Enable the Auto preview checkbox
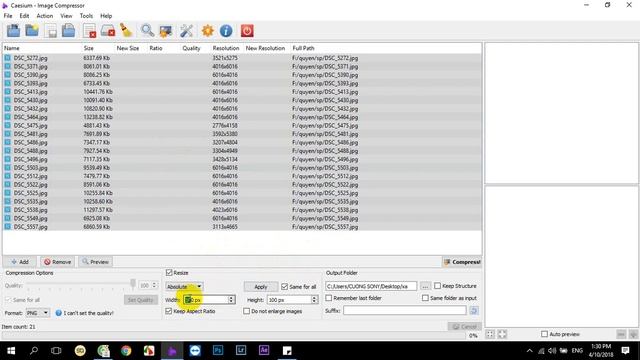Viewport: 640px width, 360px height. click(x=544, y=334)
